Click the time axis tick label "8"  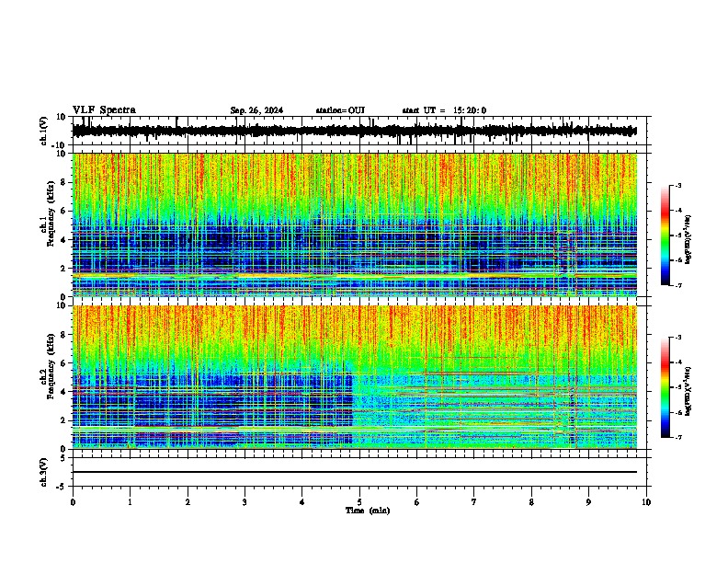click(x=531, y=502)
